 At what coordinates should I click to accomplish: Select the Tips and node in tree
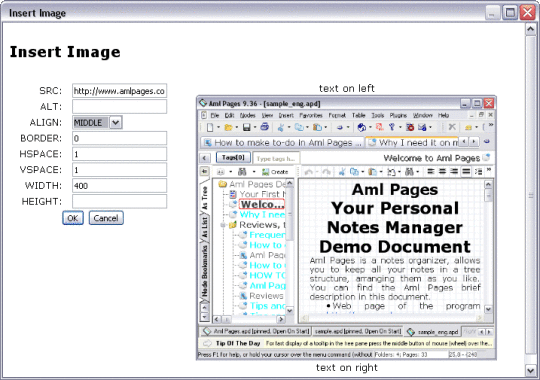pos(268,306)
